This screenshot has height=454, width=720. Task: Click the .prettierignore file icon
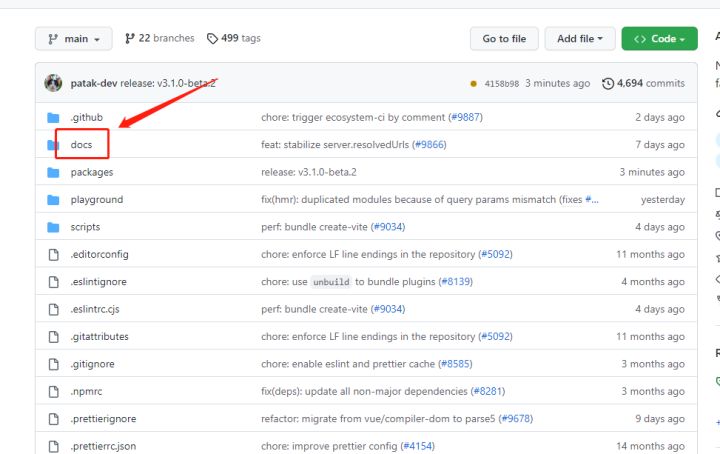coord(54,419)
